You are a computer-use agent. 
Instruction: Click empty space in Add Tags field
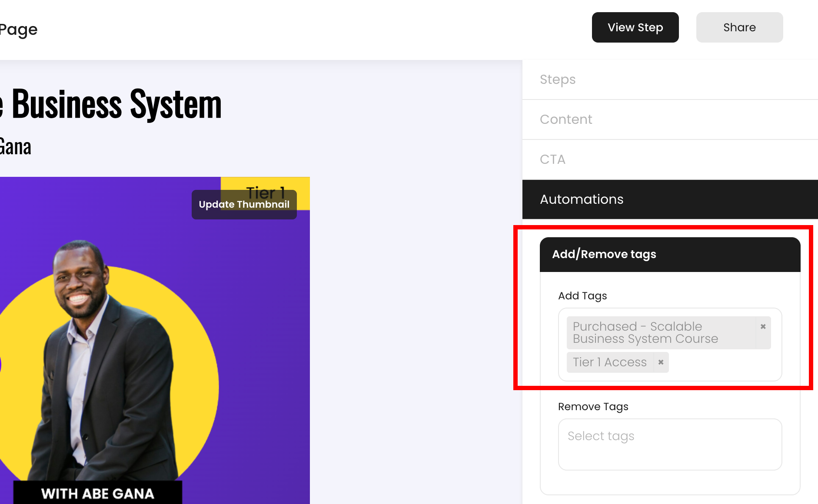click(x=722, y=365)
